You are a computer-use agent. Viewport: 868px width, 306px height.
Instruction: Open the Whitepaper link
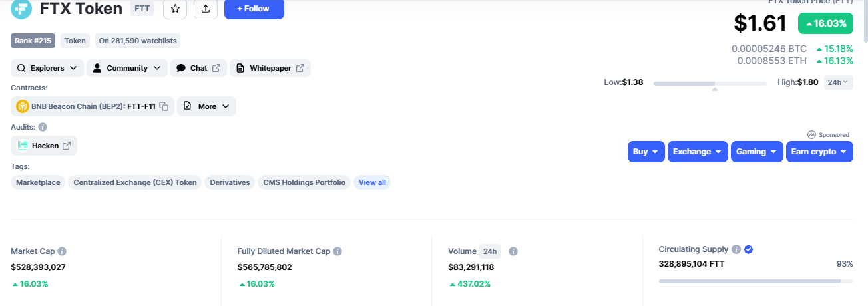click(x=270, y=68)
